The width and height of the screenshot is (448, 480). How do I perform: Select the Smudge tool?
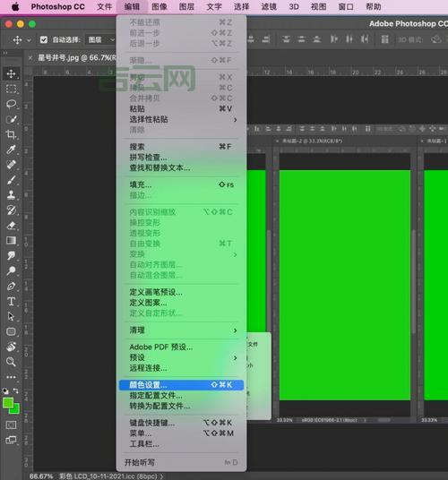click(x=12, y=255)
